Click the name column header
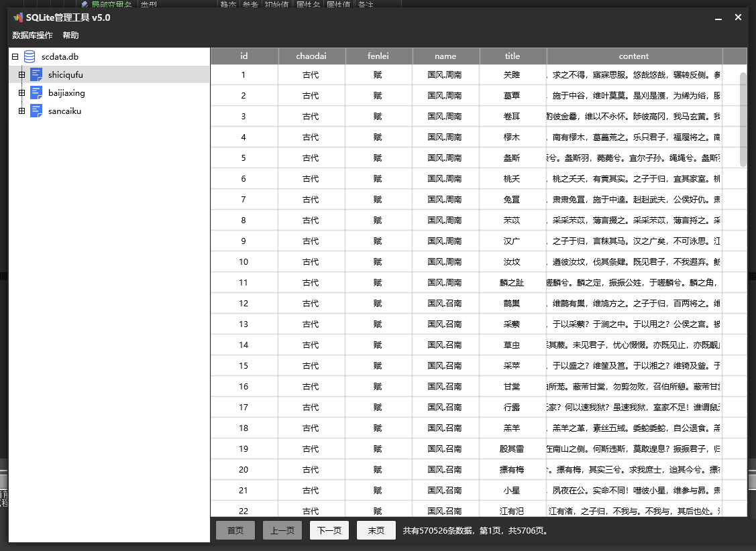This screenshot has height=551, width=756. click(445, 56)
